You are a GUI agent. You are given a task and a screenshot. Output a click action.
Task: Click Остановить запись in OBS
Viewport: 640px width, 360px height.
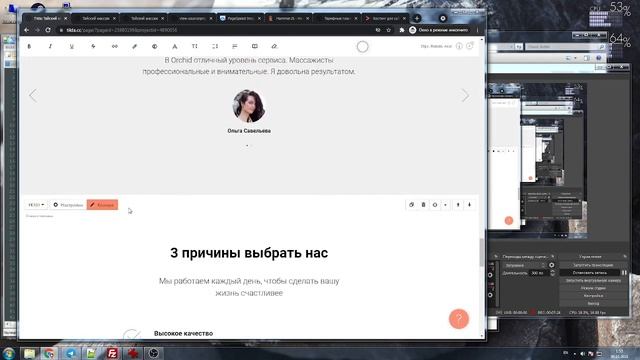tap(590, 273)
